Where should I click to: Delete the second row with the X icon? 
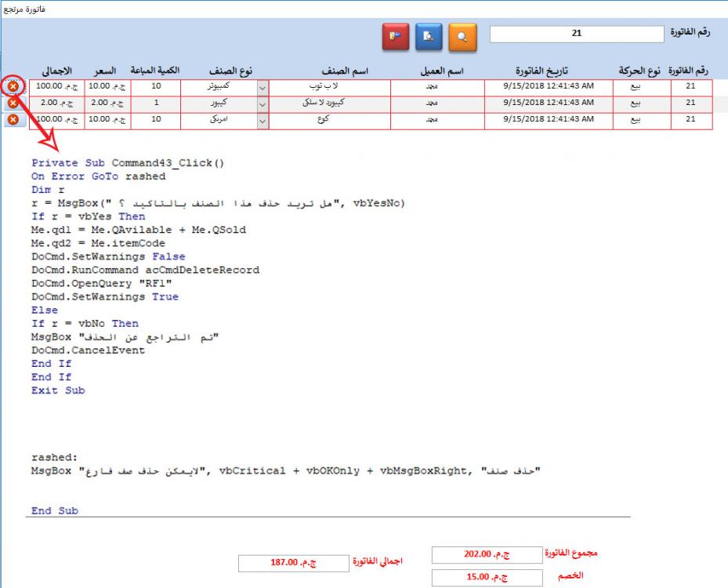(13, 102)
